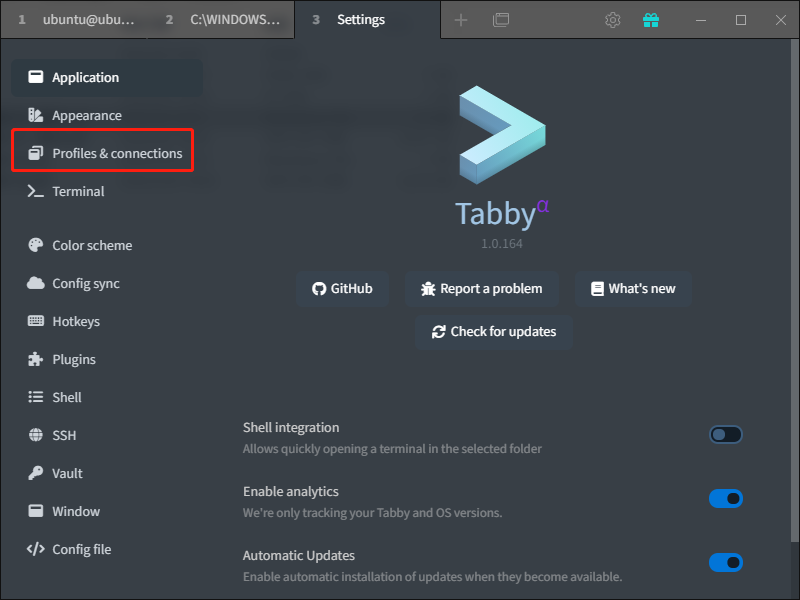Open a new tab with the plus icon

pyautogui.click(x=461, y=19)
